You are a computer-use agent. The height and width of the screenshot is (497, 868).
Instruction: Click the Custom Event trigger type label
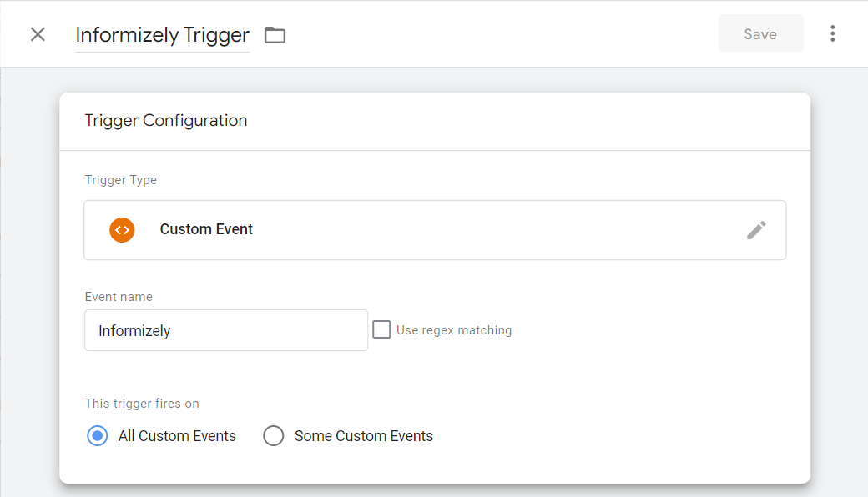tap(206, 229)
